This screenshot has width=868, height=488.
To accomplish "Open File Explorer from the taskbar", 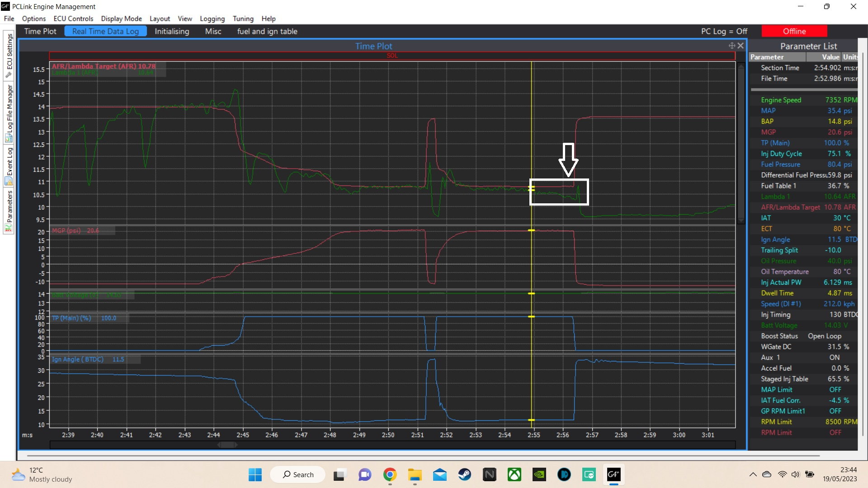I will [x=415, y=474].
